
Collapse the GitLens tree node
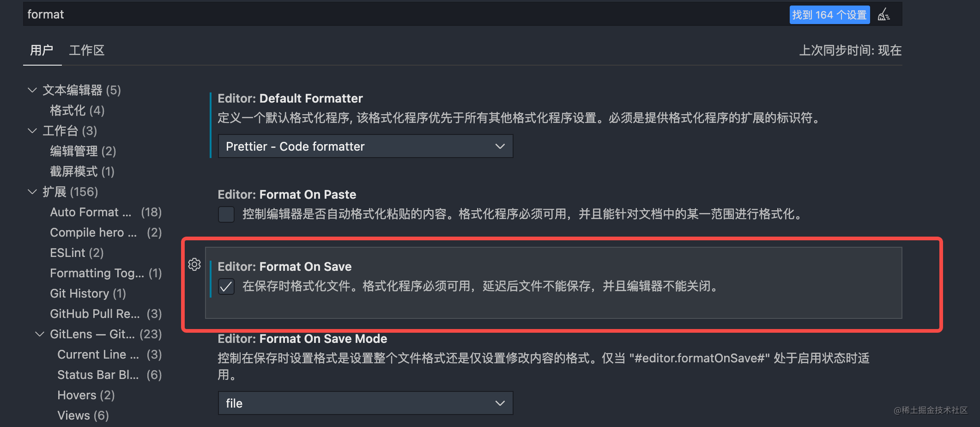(x=40, y=334)
